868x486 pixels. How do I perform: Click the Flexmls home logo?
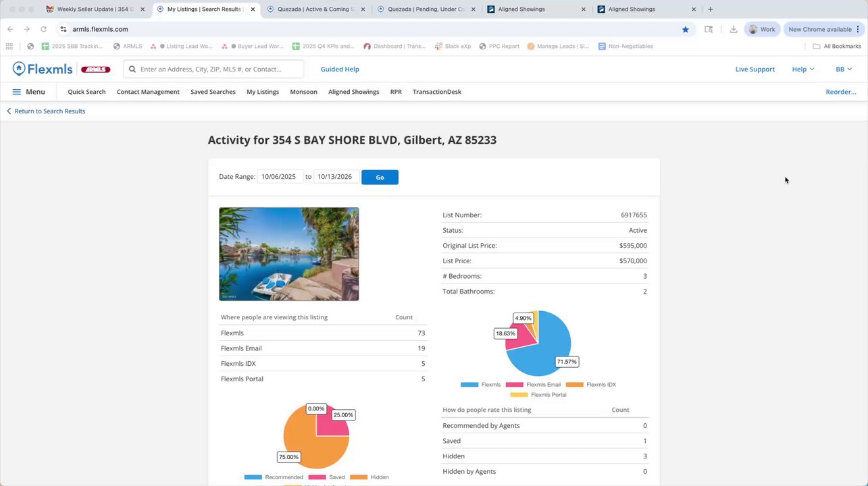[42, 69]
